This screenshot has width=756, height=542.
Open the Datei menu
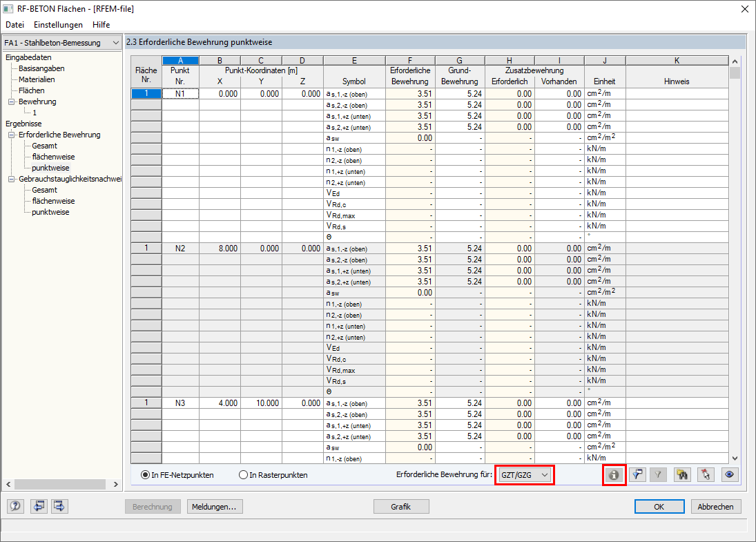click(x=15, y=25)
